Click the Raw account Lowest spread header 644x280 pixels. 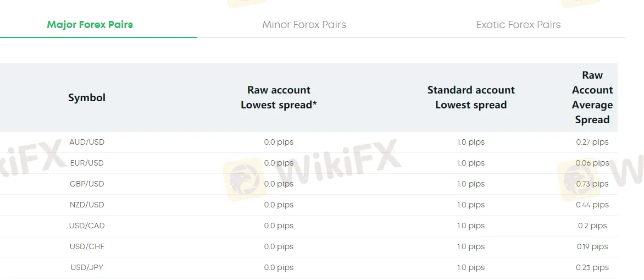[279, 97]
